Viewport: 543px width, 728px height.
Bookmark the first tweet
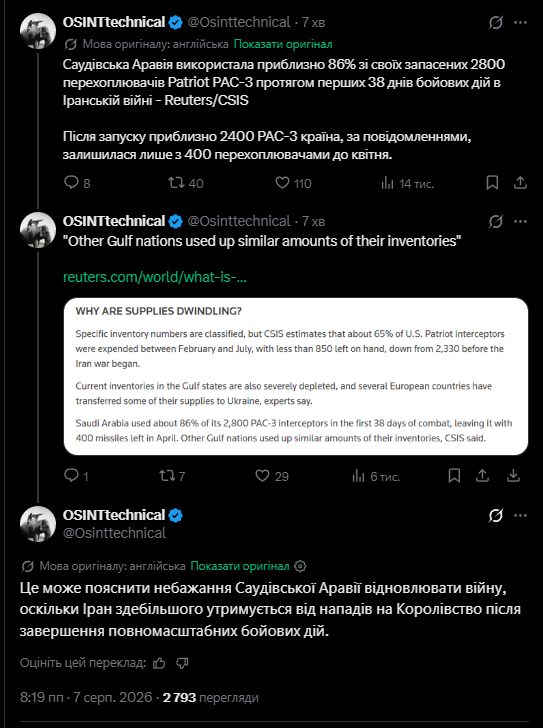(x=492, y=183)
